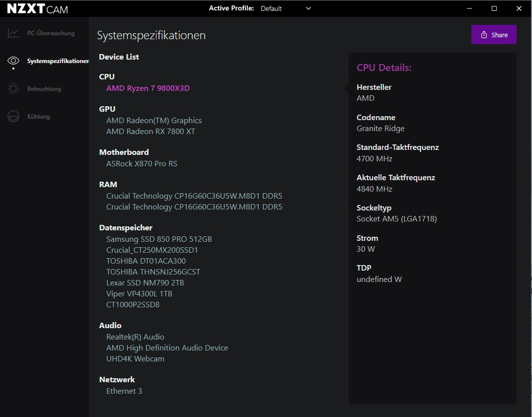Switch to Systemspezifikationen menu entry
Viewport: 532px width, 417px height.
58,61
